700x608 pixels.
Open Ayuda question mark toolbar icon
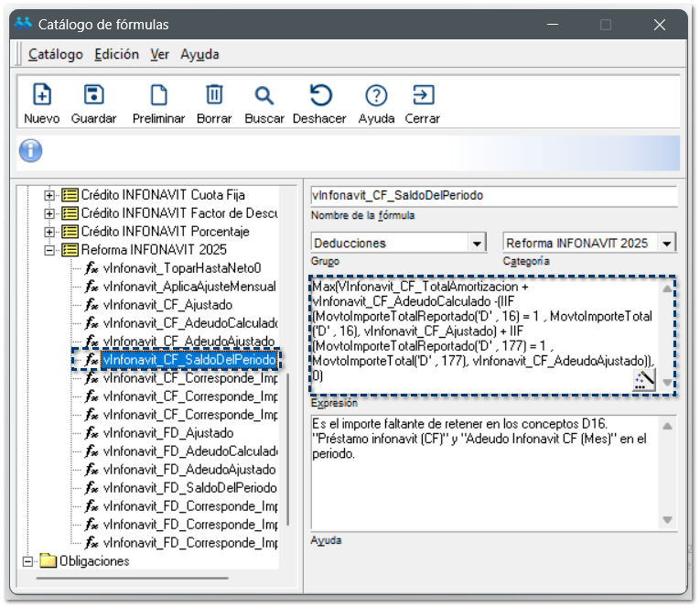pos(376,95)
